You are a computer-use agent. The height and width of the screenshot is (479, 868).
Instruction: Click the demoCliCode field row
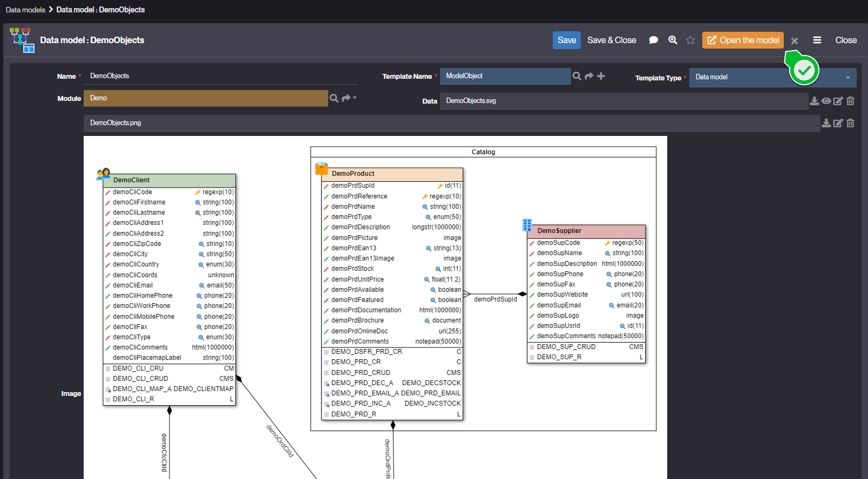[x=169, y=192]
